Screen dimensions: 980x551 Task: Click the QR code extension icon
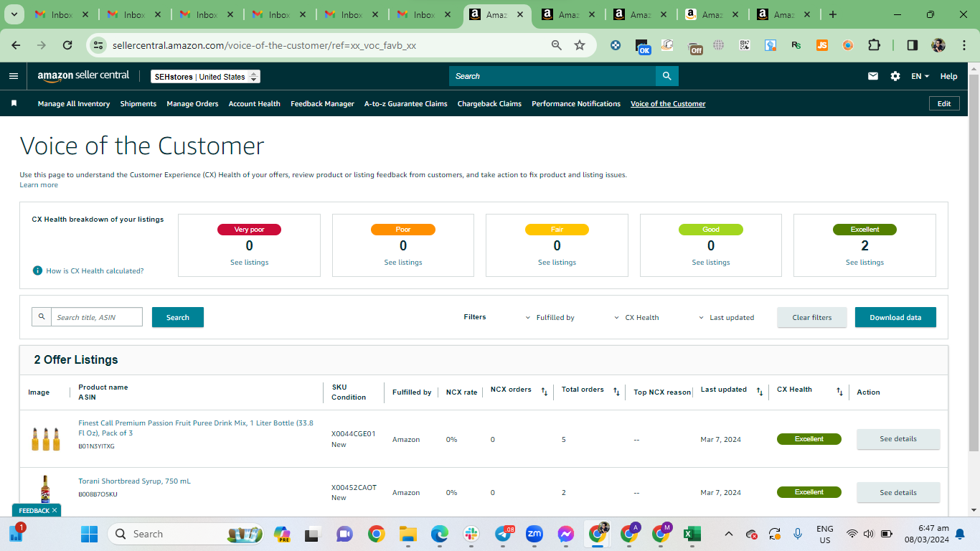(x=745, y=45)
